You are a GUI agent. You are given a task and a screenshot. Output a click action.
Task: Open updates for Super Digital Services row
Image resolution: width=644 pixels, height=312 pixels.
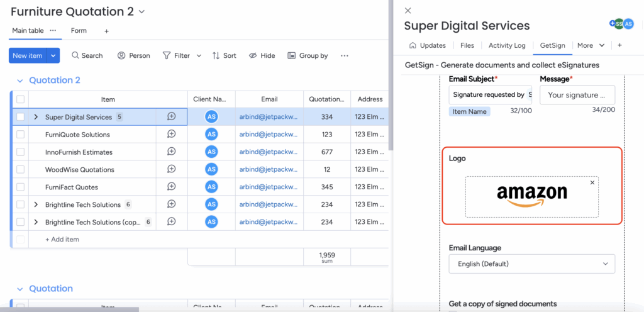pos(172,116)
